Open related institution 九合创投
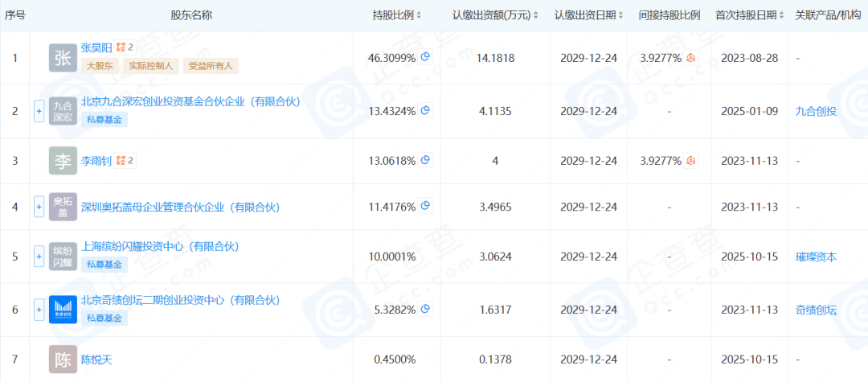 (816, 111)
